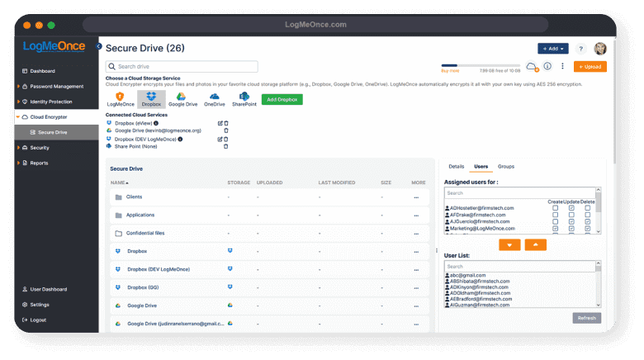
Task: Click the help question mark icon
Action: click(580, 50)
